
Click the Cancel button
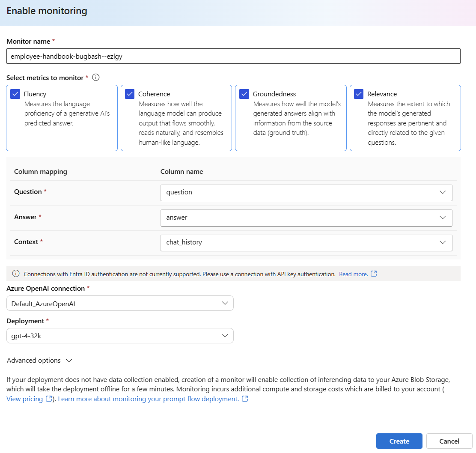click(449, 441)
